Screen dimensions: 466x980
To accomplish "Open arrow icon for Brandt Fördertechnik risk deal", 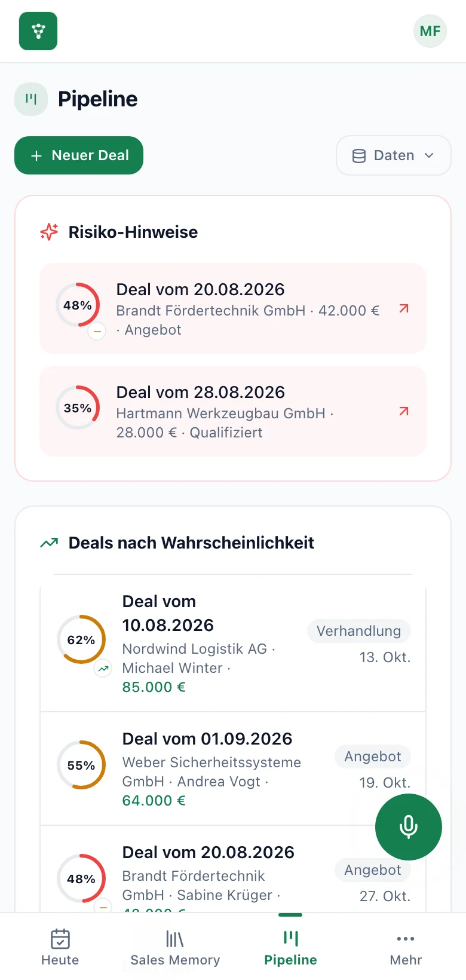I will [x=404, y=308].
